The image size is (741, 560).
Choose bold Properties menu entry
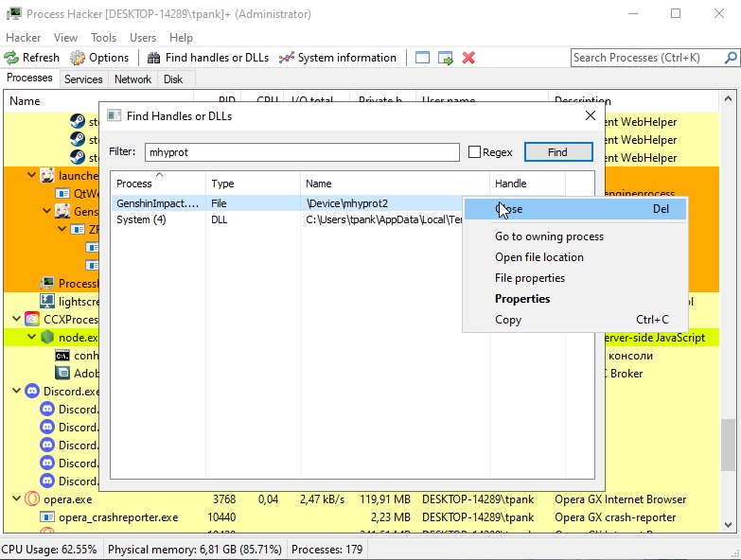coord(575,298)
